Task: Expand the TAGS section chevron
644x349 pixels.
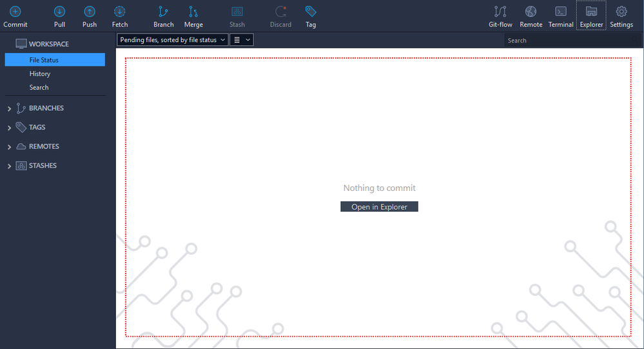Action: pos(9,128)
